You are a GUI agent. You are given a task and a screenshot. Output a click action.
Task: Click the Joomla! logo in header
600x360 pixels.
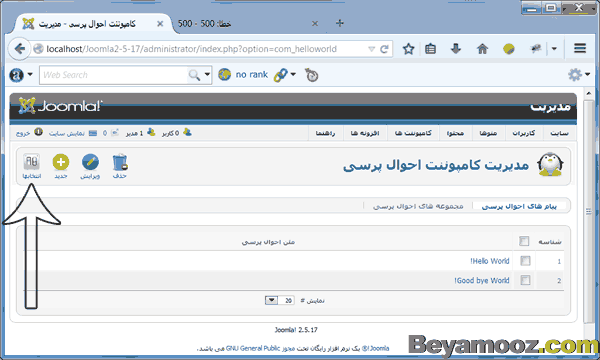(60, 106)
